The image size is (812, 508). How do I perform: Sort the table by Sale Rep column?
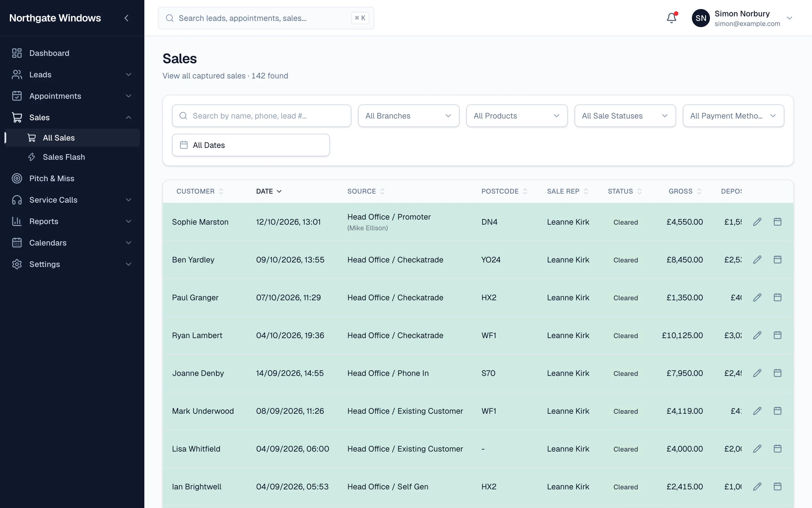point(567,191)
